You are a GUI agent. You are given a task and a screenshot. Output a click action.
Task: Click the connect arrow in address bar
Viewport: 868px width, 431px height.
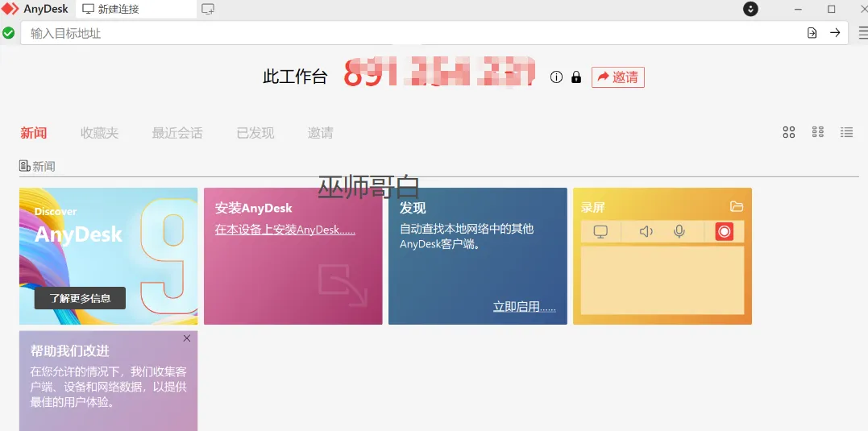[835, 33]
